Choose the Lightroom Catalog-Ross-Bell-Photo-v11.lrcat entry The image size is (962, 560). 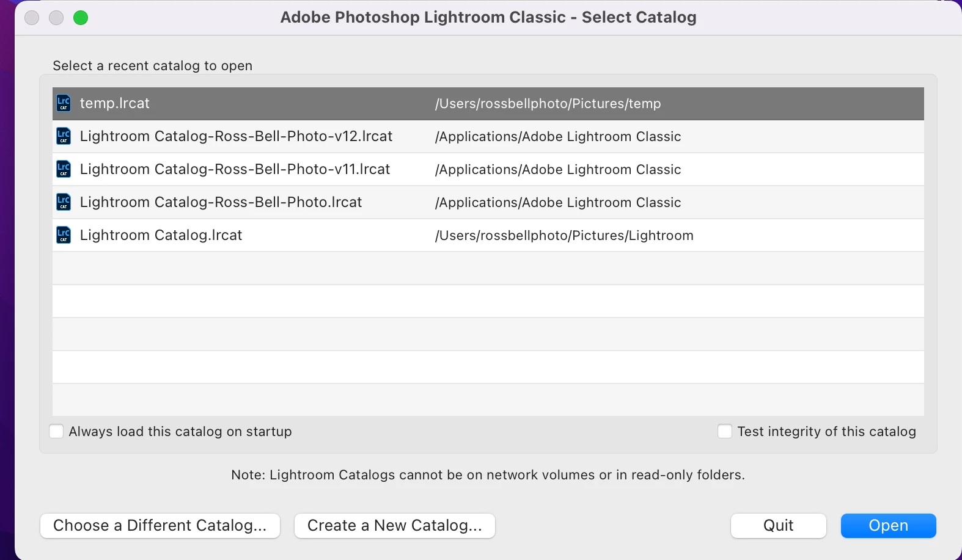[x=235, y=169]
